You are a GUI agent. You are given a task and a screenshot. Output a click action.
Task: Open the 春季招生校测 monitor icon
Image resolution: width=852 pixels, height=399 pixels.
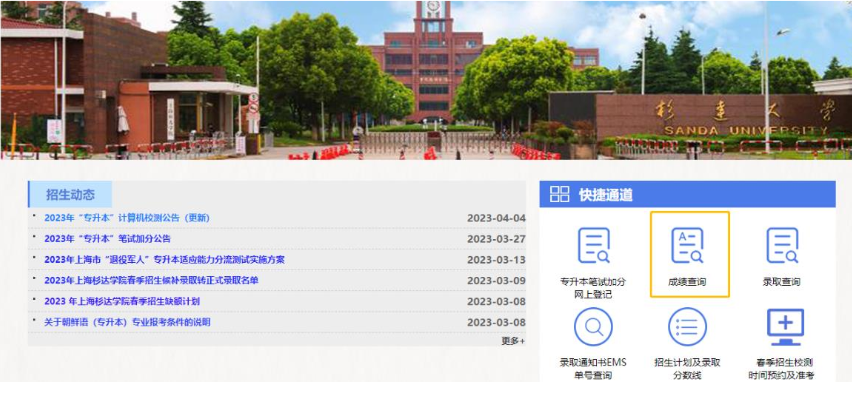tap(785, 327)
